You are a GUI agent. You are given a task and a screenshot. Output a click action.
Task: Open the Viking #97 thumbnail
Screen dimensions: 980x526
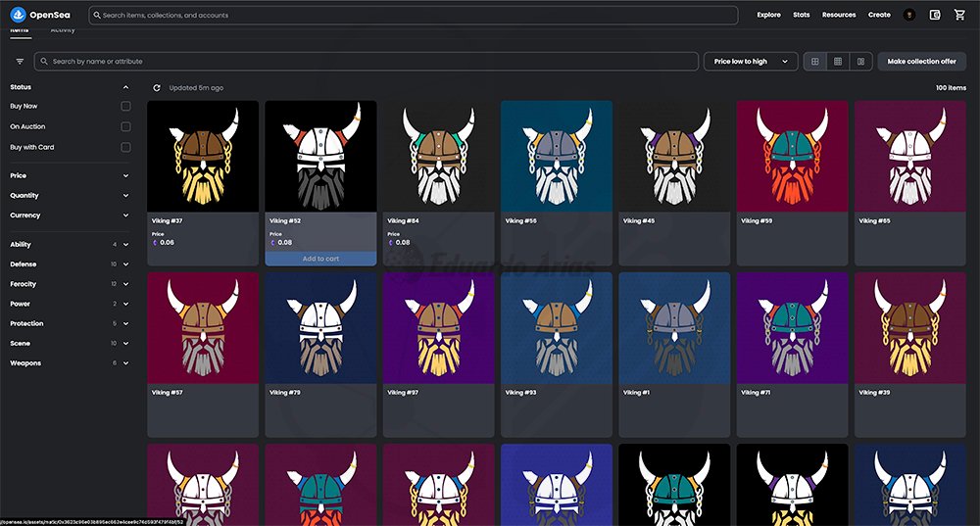438,328
